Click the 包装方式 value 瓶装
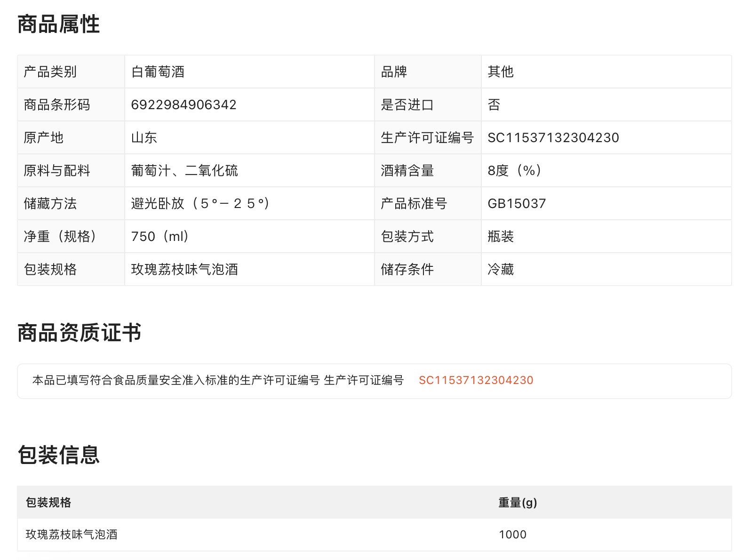The width and height of the screenshot is (750, 560). point(500,236)
